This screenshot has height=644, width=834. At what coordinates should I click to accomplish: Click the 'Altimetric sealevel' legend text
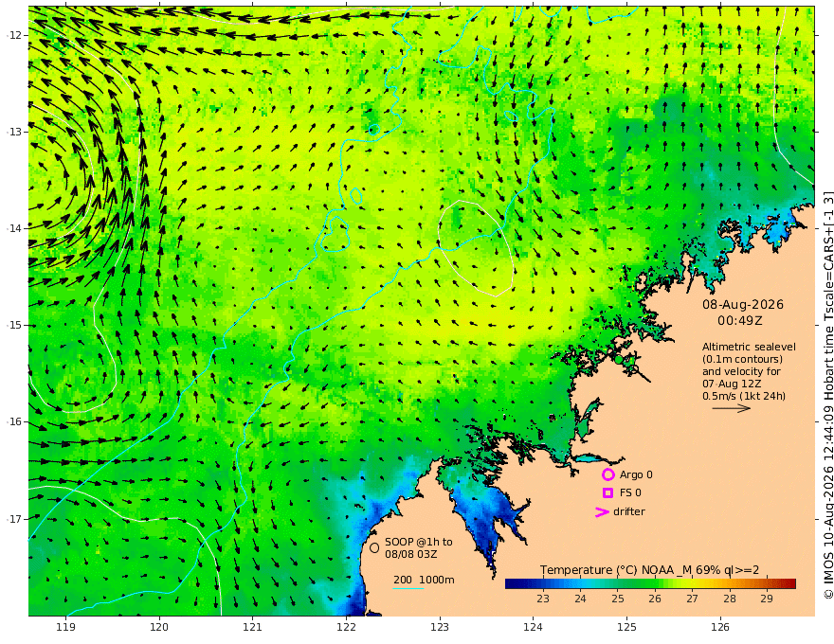[749, 347]
